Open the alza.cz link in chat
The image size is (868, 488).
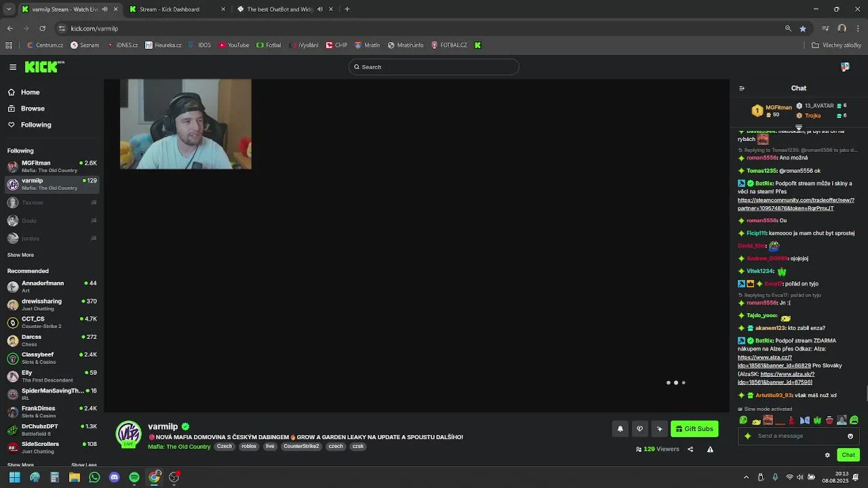774,361
